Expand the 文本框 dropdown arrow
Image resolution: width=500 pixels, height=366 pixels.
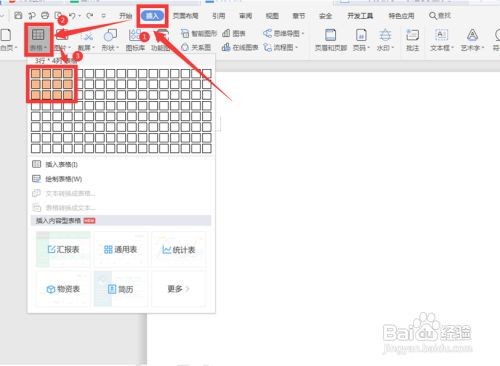[452, 48]
